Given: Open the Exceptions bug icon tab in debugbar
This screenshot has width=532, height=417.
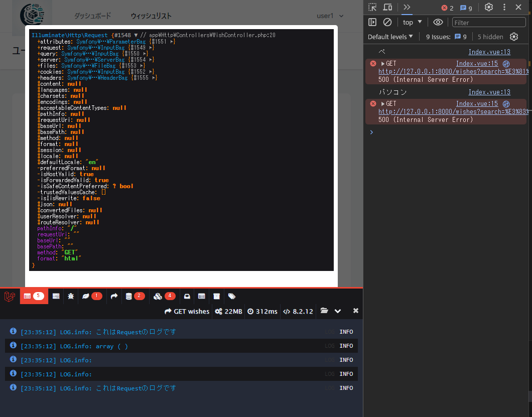Looking at the screenshot, I should click(x=71, y=297).
